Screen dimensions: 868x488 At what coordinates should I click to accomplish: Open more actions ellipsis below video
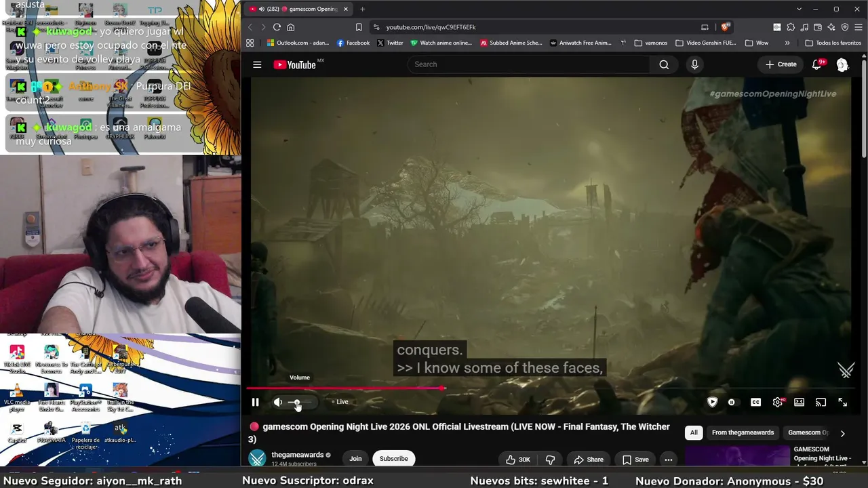[x=669, y=460]
